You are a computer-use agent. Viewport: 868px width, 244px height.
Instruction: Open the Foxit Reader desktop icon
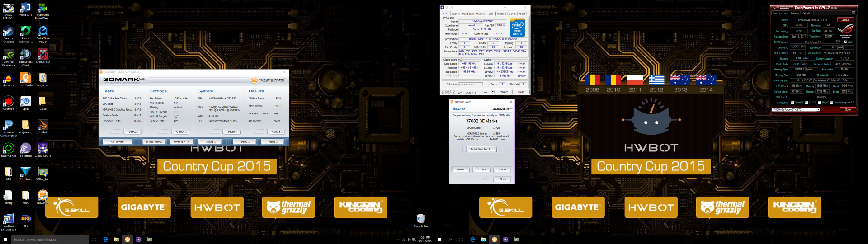pos(26,80)
